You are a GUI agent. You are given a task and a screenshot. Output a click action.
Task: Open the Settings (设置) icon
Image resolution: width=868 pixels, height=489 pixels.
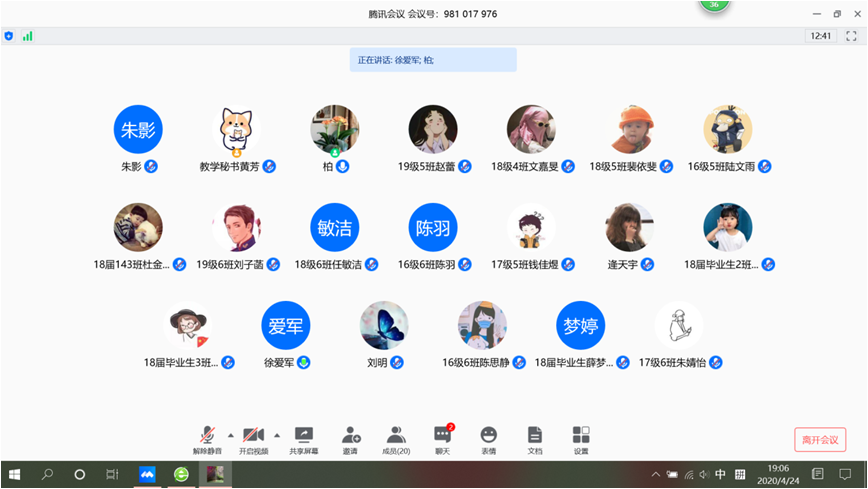point(581,438)
